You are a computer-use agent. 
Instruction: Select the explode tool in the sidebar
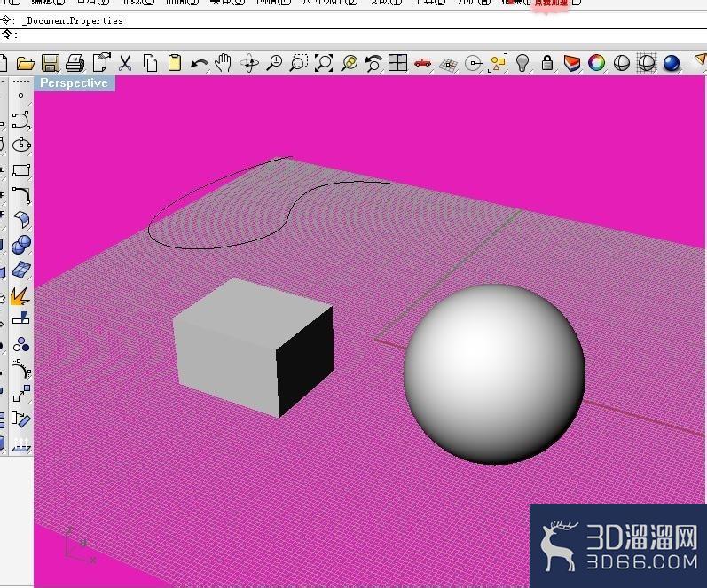20,296
